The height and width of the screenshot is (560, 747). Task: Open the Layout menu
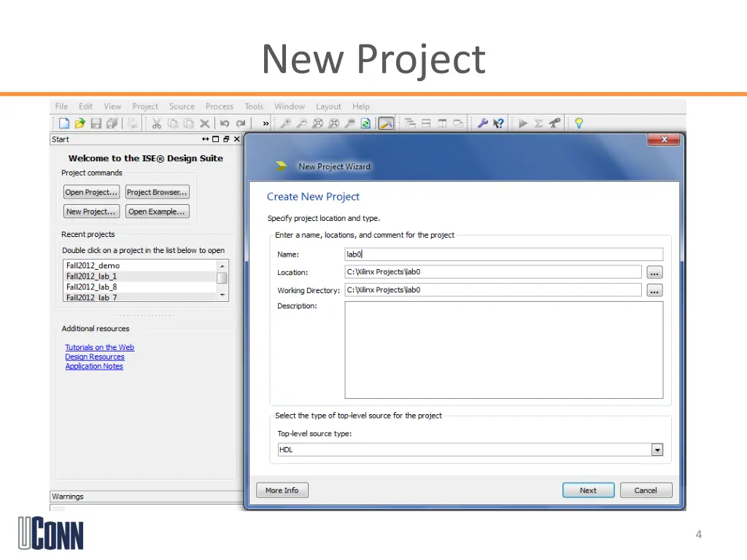pos(329,106)
